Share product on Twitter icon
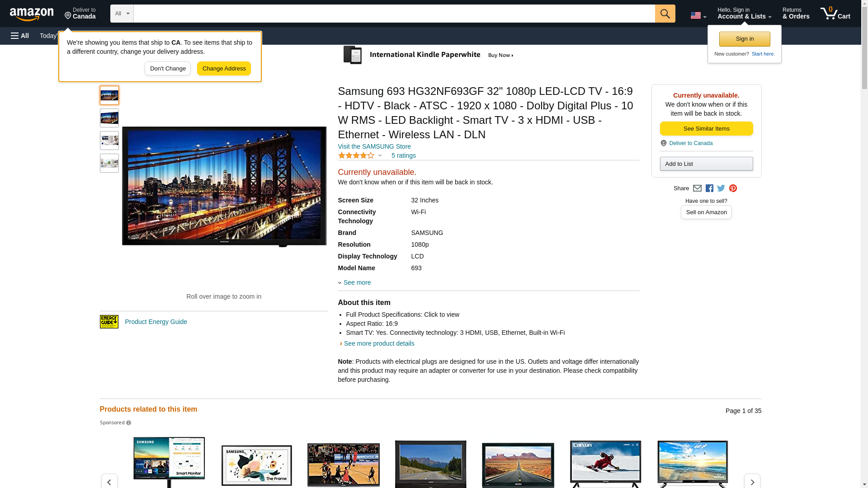 721,188
